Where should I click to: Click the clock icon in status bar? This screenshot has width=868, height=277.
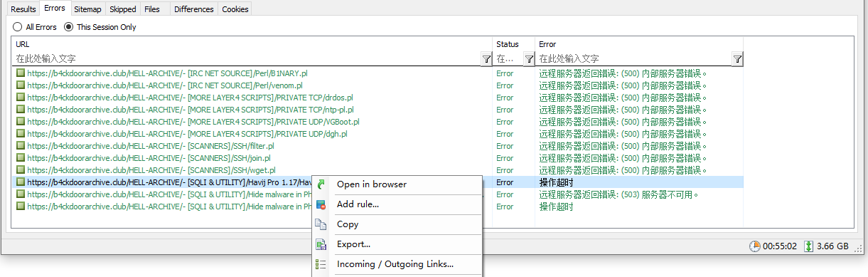[x=755, y=246]
